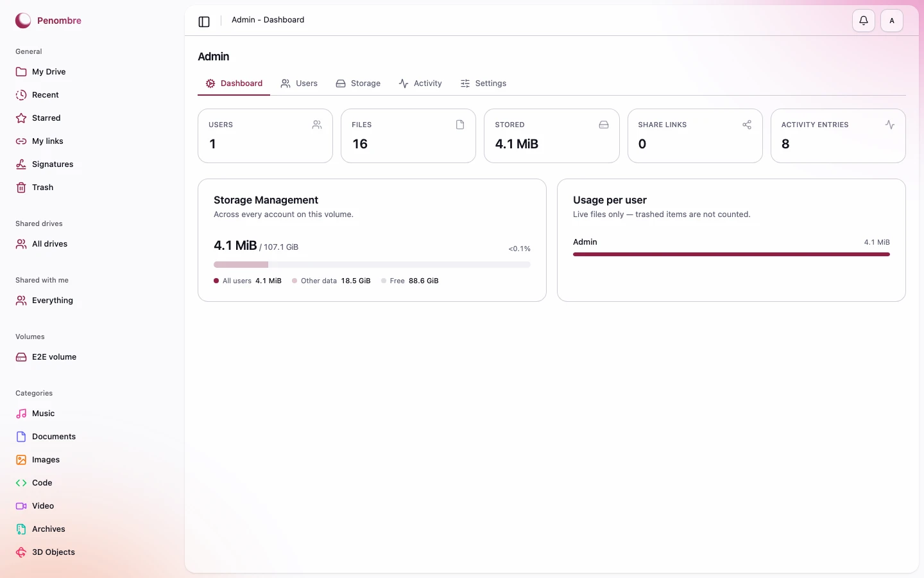Click the E2E volume drive icon
Image resolution: width=924 pixels, height=578 pixels.
coord(21,357)
